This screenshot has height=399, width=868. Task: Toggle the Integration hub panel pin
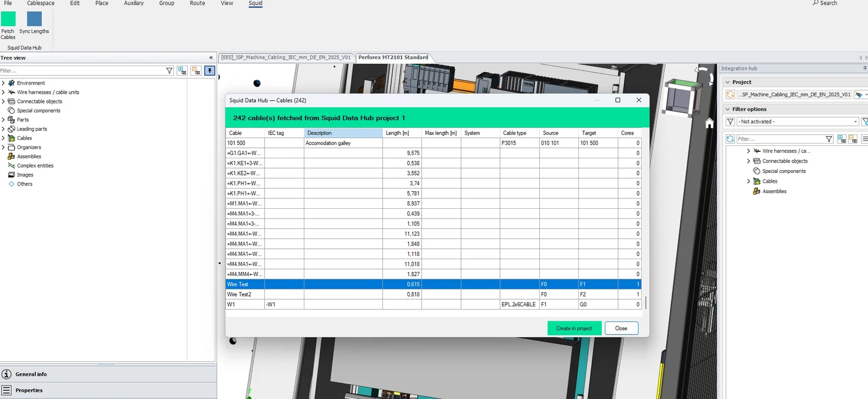pyautogui.click(x=865, y=68)
